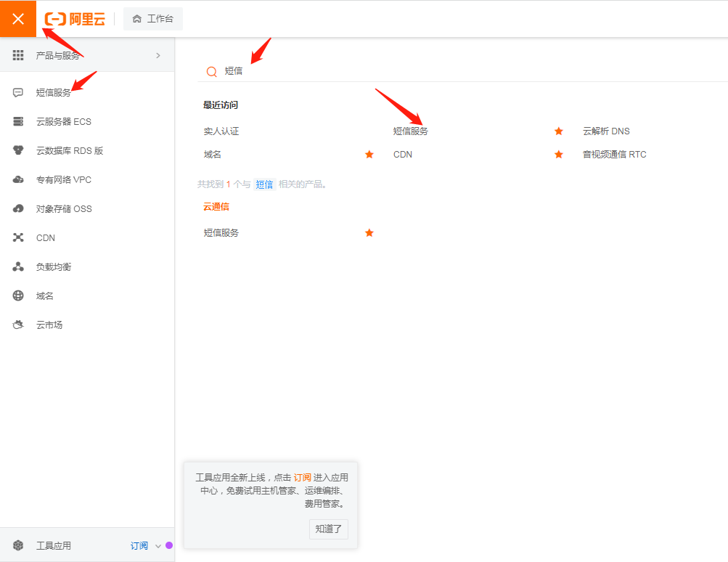Screen dimensions: 728x562
Task: Click the 负载均衡 icon
Action: 18,266
